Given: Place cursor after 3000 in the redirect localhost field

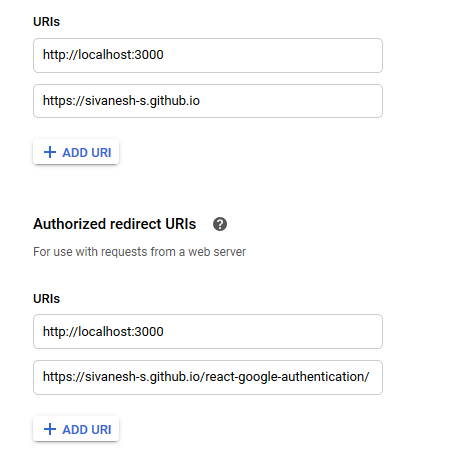Looking at the screenshot, I should 164,332.
